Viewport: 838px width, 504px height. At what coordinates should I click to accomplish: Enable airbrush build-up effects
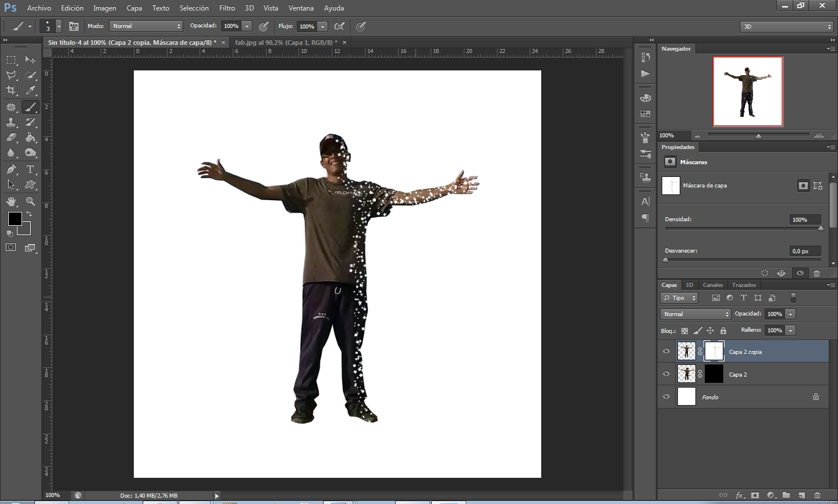click(339, 26)
